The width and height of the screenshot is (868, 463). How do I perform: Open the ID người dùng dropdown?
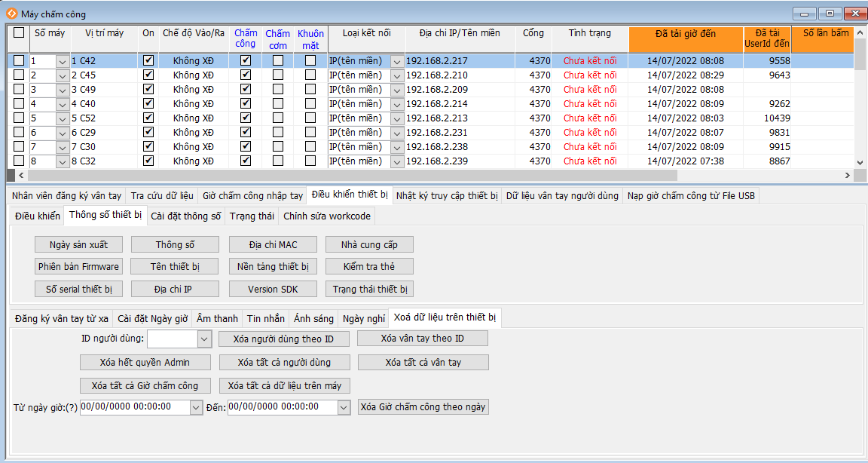(x=205, y=339)
